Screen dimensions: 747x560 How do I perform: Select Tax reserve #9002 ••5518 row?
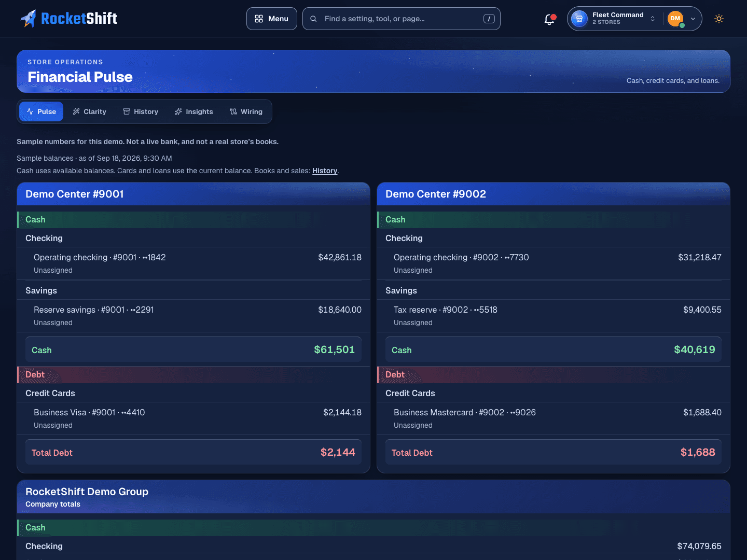pyautogui.click(x=554, y=316)
